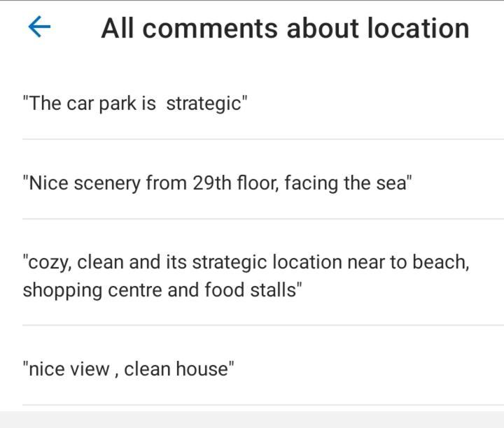
Task: Go back using the blue arrow icon
Action: coord(39,27)
